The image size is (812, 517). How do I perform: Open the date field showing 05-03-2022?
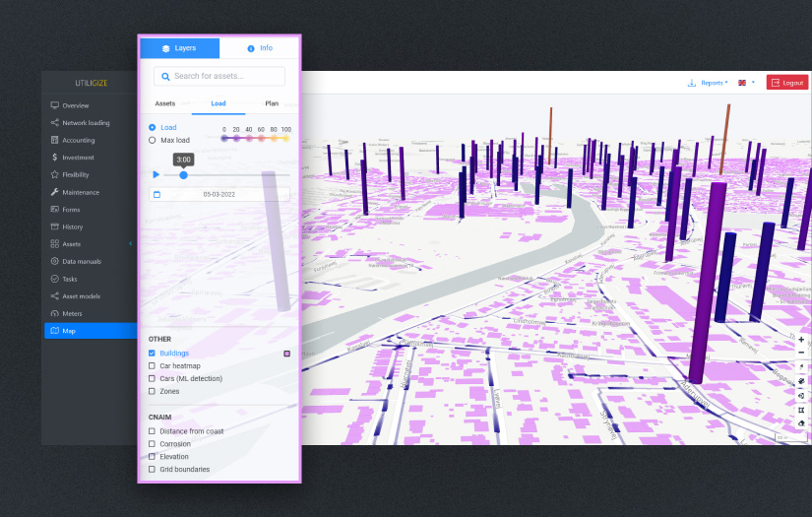tap(219, 194)
